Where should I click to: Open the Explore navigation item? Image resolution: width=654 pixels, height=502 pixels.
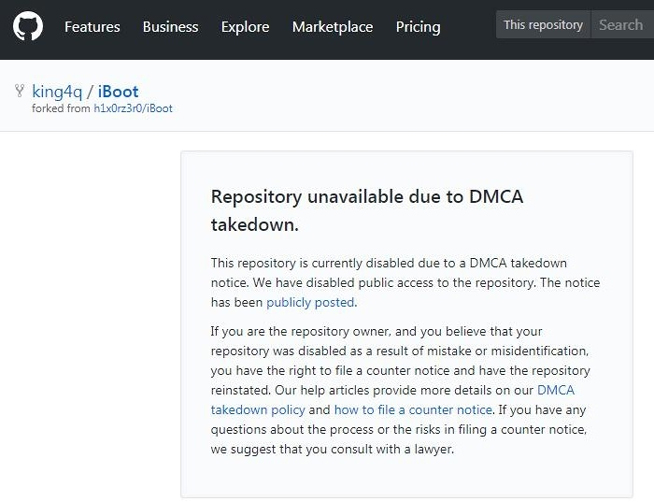point(245,27)
